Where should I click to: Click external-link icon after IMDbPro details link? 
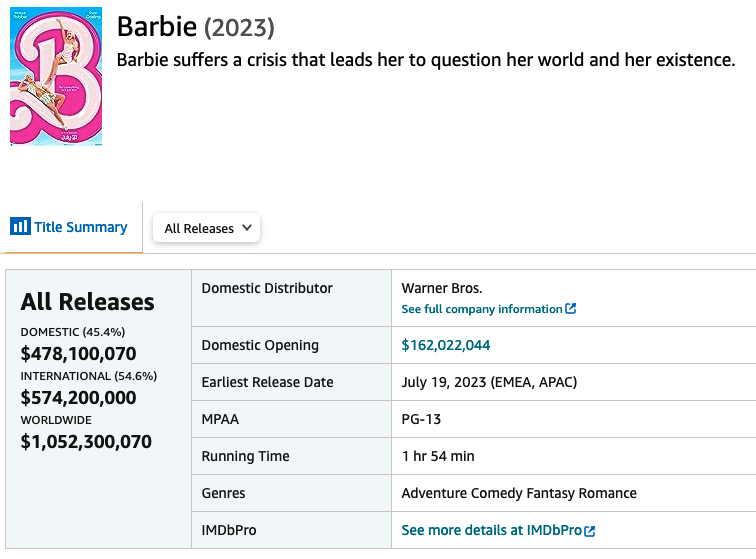click(x=590, y=531)
